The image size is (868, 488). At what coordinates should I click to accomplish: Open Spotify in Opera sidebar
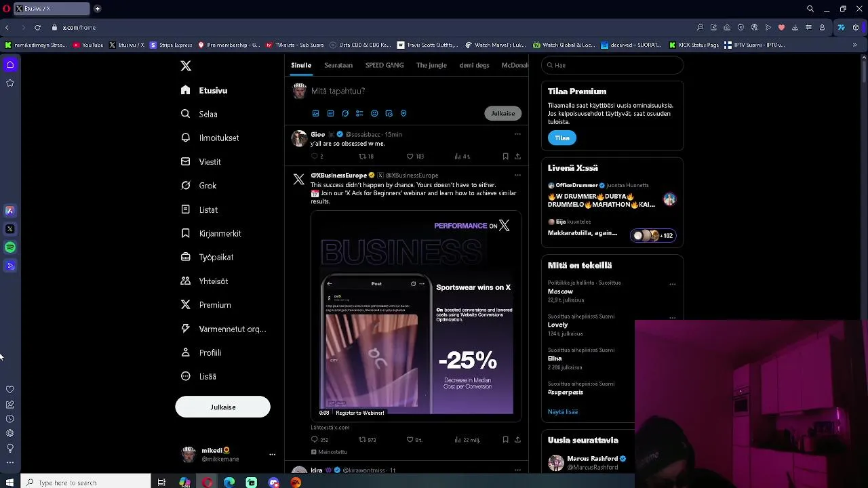tap(10, 247)
